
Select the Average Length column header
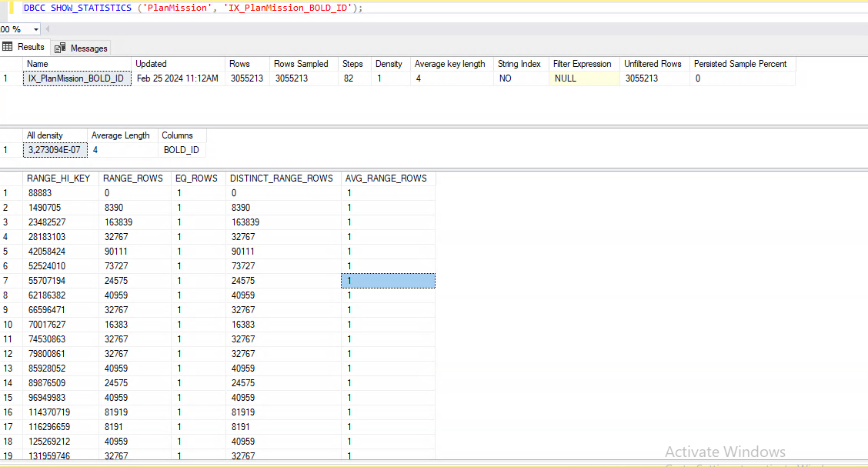click(x=122, y=135)
